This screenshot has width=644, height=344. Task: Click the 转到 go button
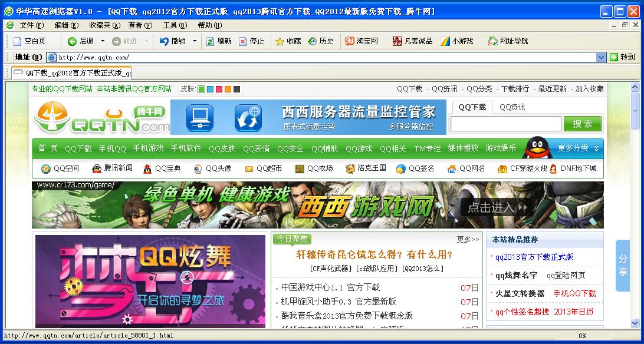pos(623,57)
